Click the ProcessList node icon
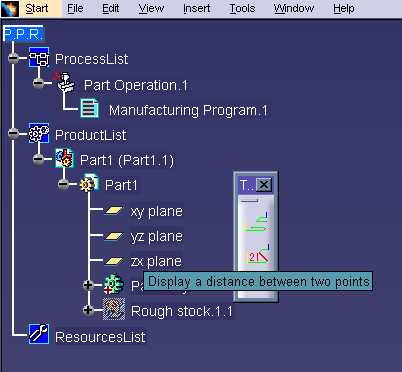The image size is (402, 372). click(39, 57)
